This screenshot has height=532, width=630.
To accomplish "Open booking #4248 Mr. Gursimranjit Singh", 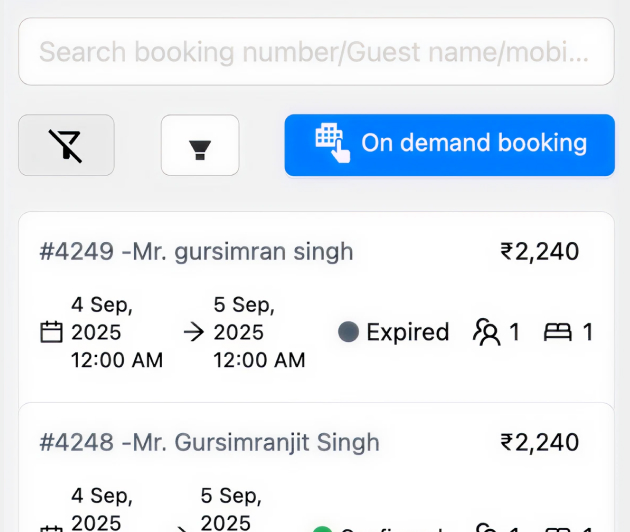I will [316, 467].
